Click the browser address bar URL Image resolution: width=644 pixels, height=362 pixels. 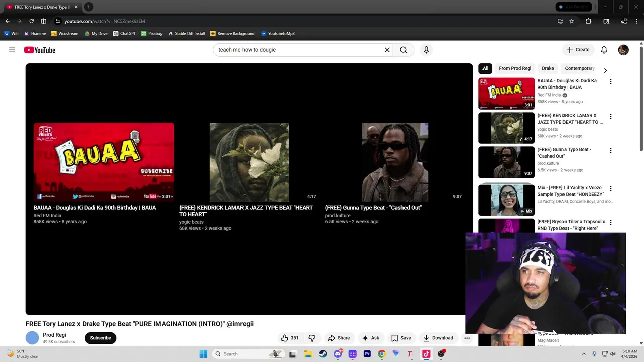(x=105, y=21)
